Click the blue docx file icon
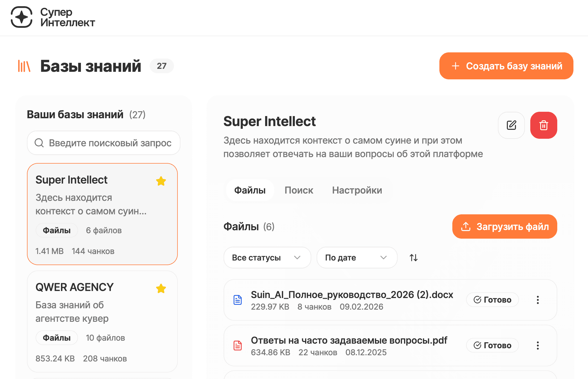This screenshot has width=588, height=379. coord(238,300)
